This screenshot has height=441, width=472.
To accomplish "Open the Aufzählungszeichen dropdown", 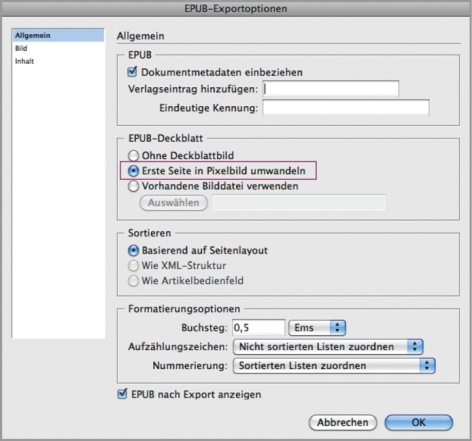I will pos(328,347).
